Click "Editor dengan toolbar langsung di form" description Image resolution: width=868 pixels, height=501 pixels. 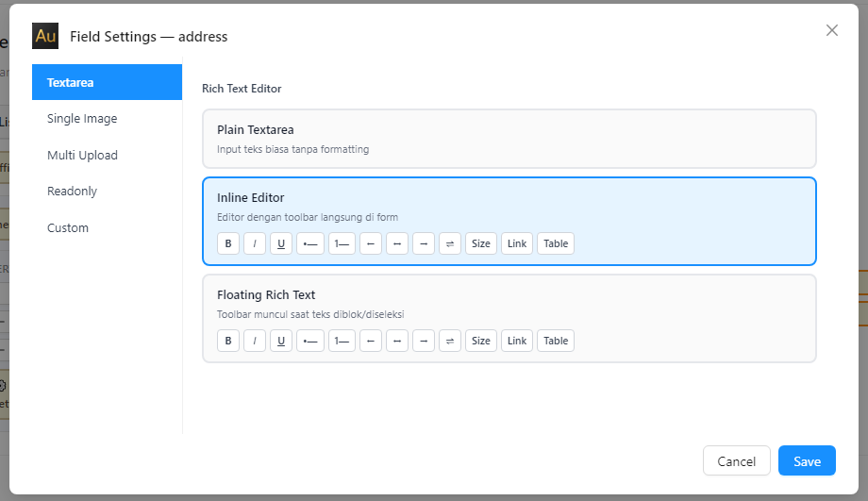[x=308, y=217]
